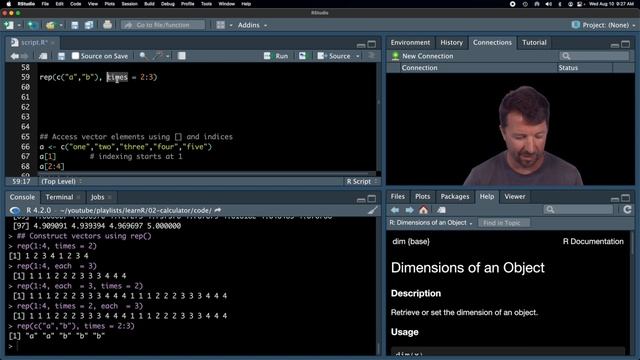640x360 pixels.
Task: Switch to the Environment tab
Action: pos(410,42)
